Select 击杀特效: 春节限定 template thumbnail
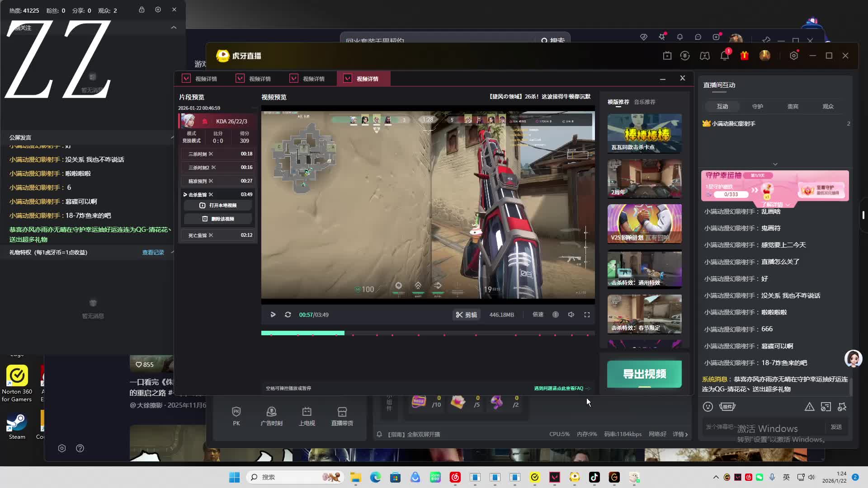This screenshot has height=488, width=868. point(644,314)
